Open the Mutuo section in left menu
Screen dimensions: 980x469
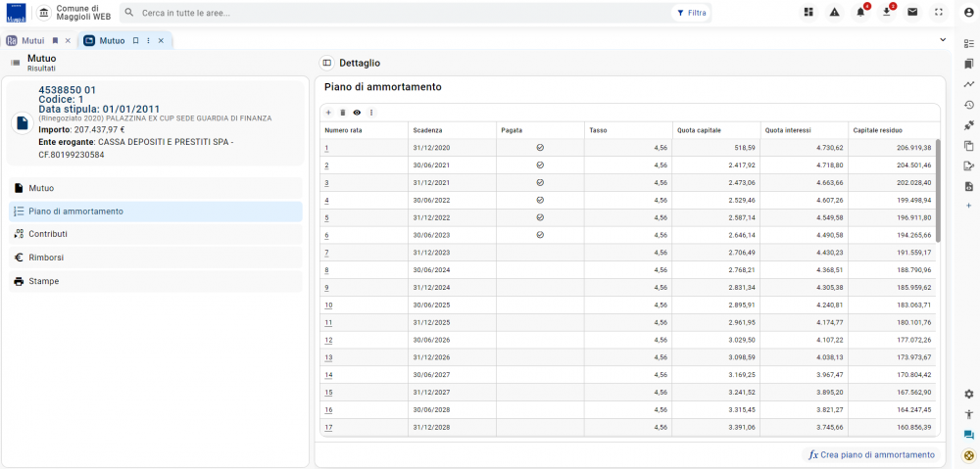(x=156, y=188)
